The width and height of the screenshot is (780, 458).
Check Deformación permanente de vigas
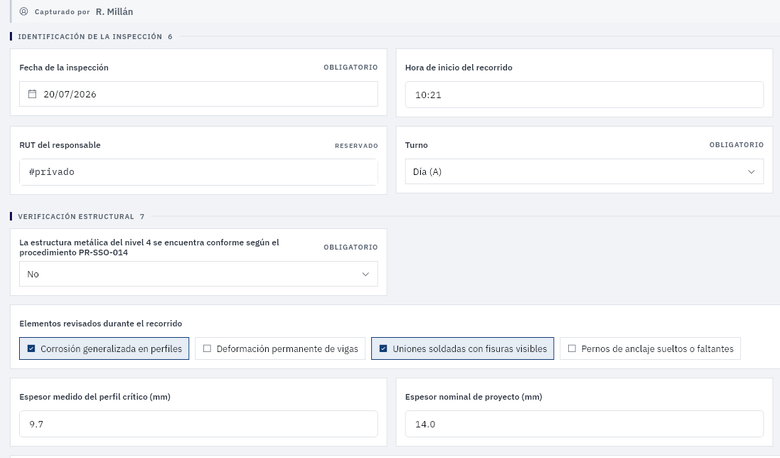280,349
